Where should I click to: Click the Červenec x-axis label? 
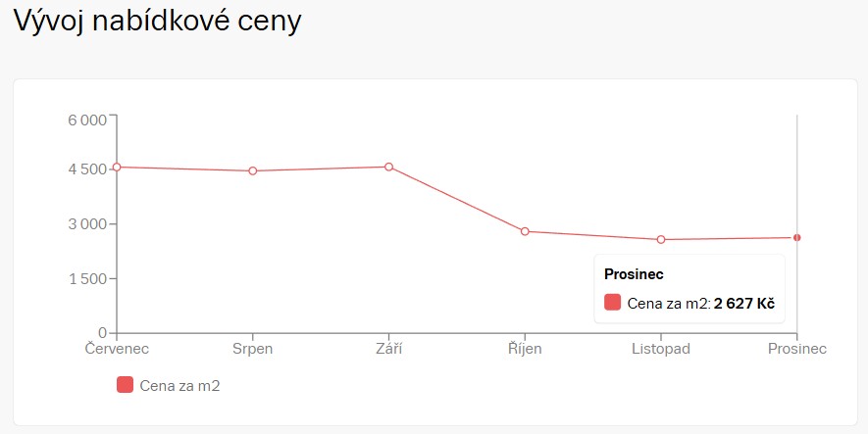pos(117,349)
